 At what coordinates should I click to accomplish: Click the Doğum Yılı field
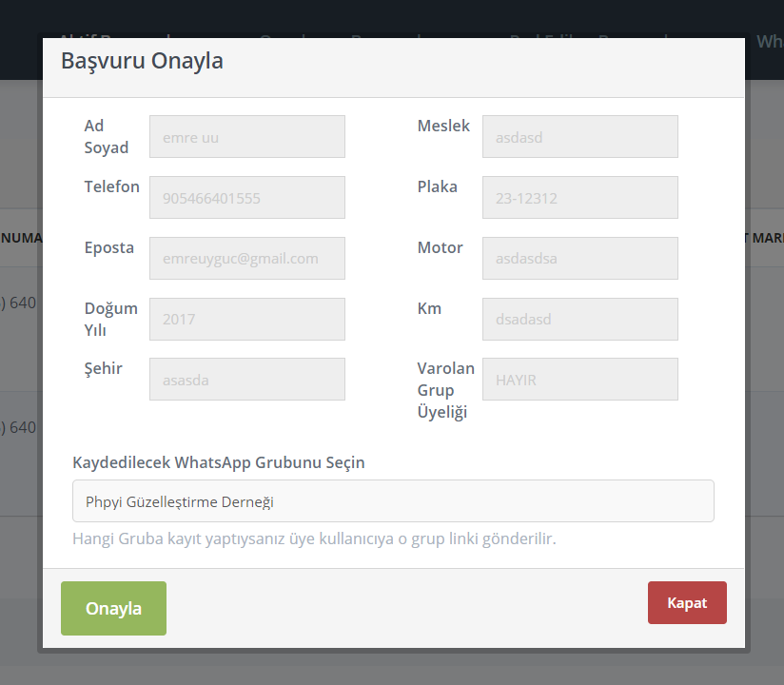pyautogui.click(x=247, y=319)
